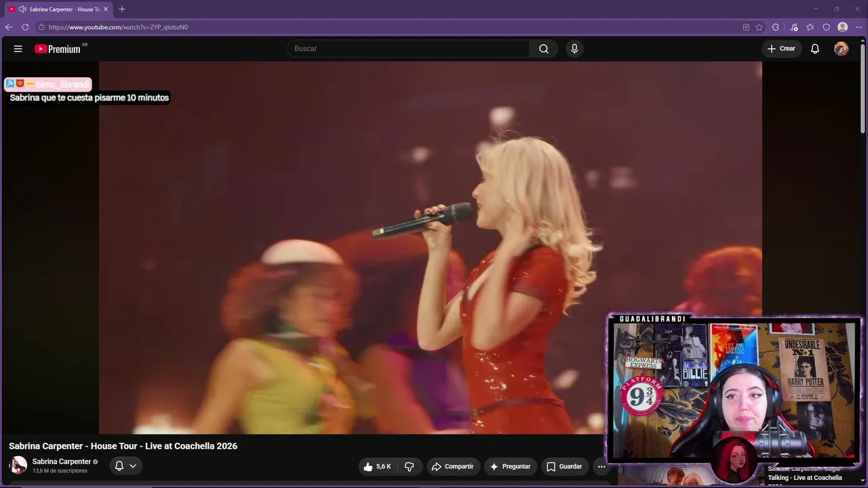Click the address bar URL
Screen dimensions: 868x488
click(x=118, y=27)
